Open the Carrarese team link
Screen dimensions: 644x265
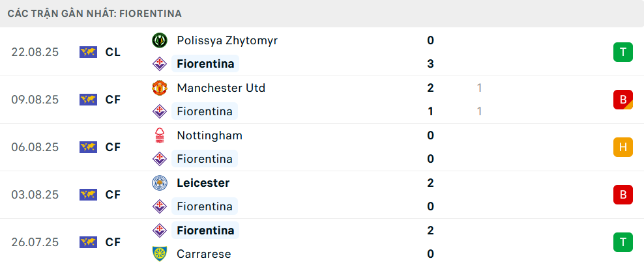point(203,254)
